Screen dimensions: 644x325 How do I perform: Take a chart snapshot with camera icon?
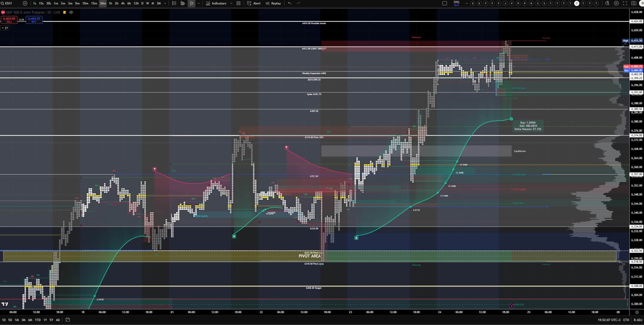(x=634, y=3)
